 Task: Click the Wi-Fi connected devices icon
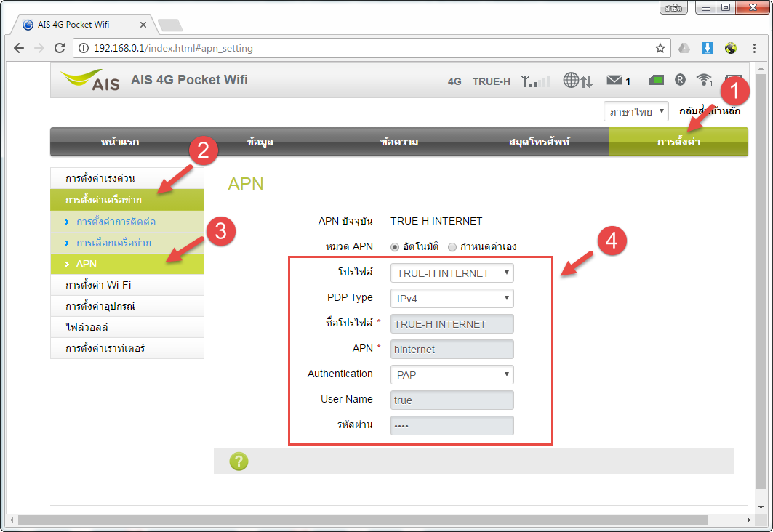click(x=703, y=80)
